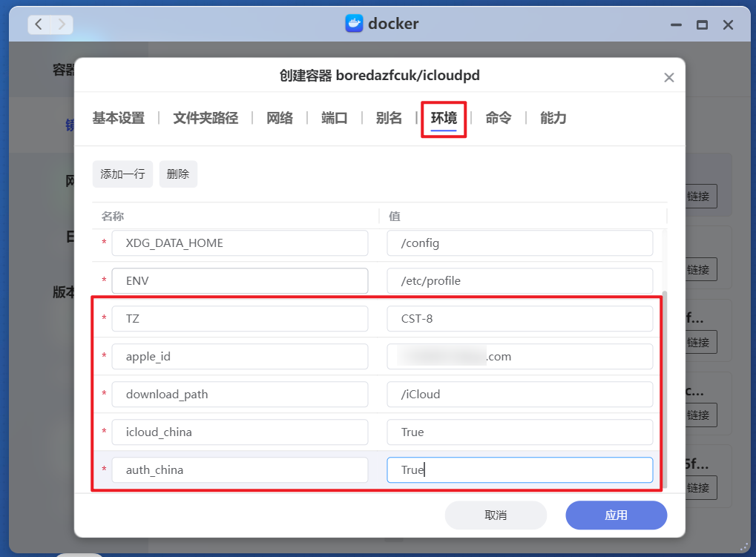Switch to the 基本设置 tab
This screenshot has height=557, width=756.
[117, 117]
